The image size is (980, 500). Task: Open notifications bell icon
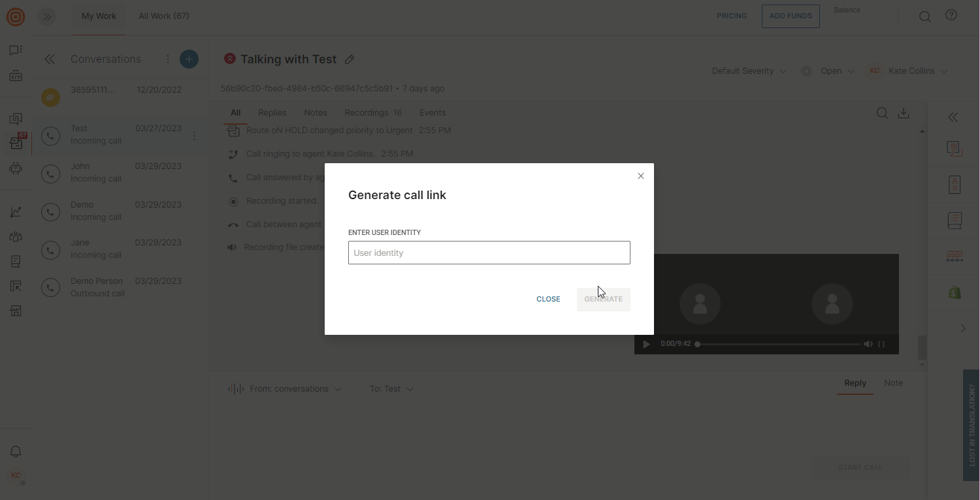16,452
